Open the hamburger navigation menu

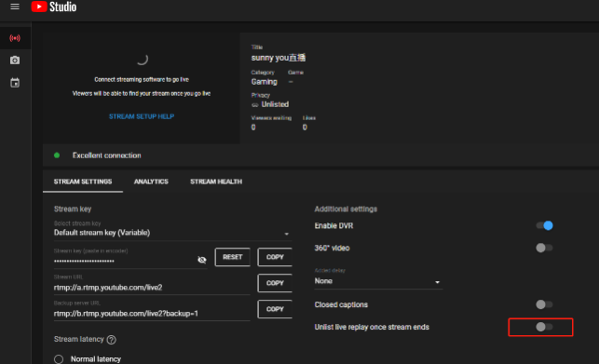coord(15,7)
